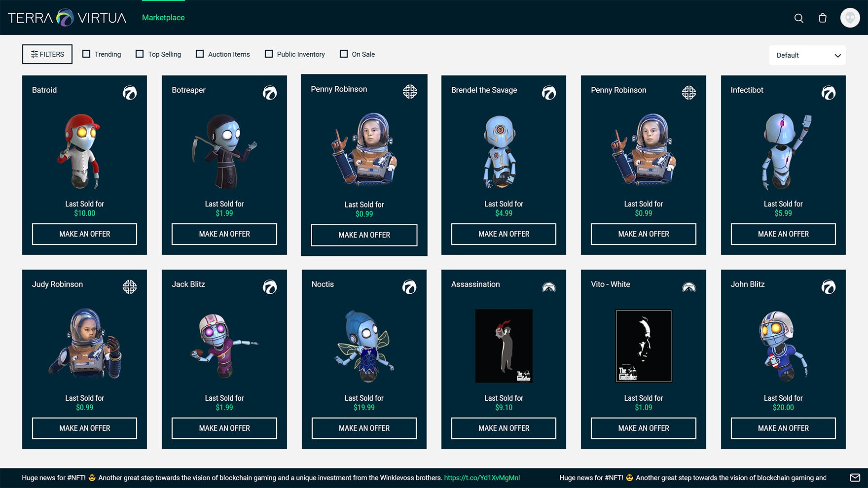The width and height of the screenshot is (868, 488).
Task: Toggle the Public Inventory checkbox
Action: pos(269,54)
